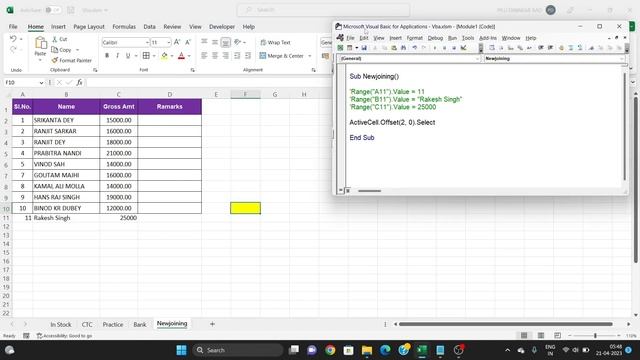This screenshot has height=360, width=640.
Task: Click the fill color yellow swatch
Action: pyautogui.click(x=164, y=56)
